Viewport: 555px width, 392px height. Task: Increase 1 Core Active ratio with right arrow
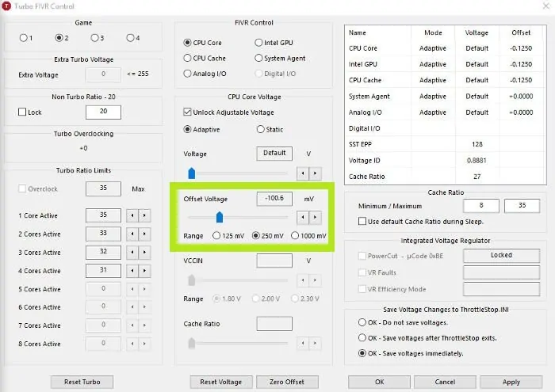(144, 215)
